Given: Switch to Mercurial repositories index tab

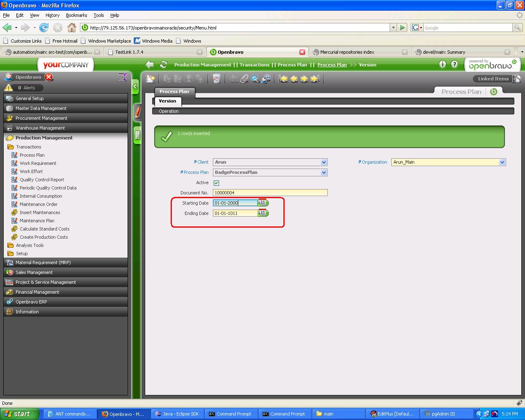Looking at the screenshot, I should pos(359,52).
